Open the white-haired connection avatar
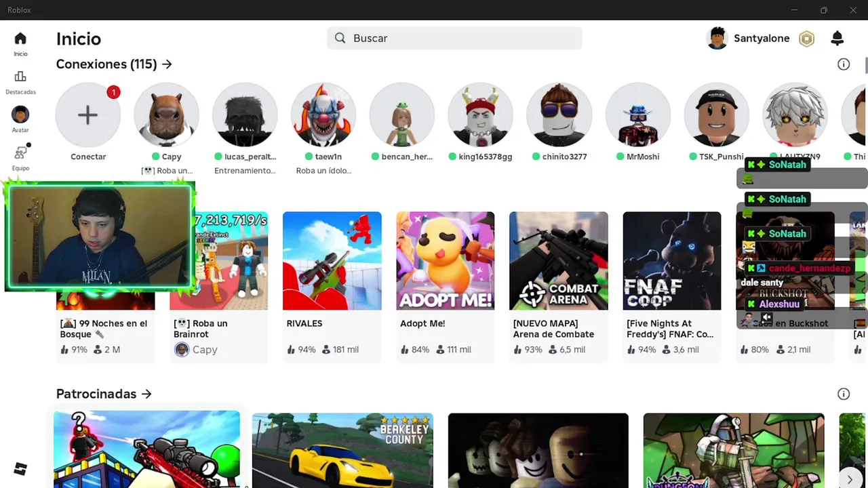Viewport: 868px width, 488px height. click(x=795, y=115)
